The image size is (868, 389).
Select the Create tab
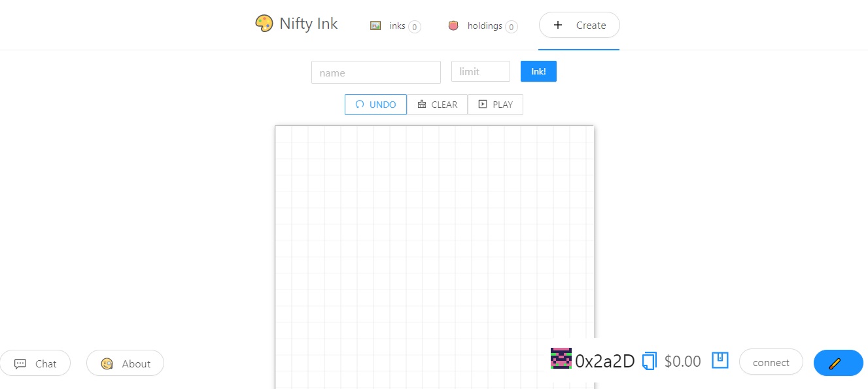click(x=579, y=25)
